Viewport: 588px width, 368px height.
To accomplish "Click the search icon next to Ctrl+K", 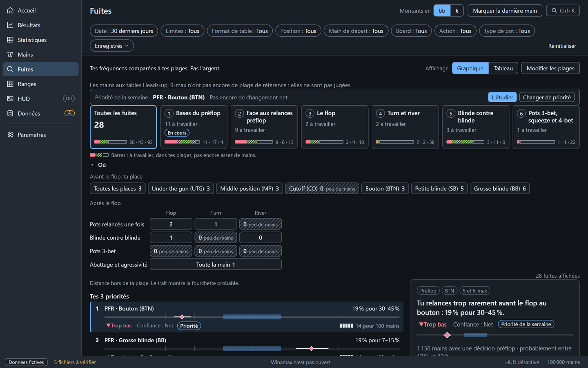I will click(x=554, y=11).
